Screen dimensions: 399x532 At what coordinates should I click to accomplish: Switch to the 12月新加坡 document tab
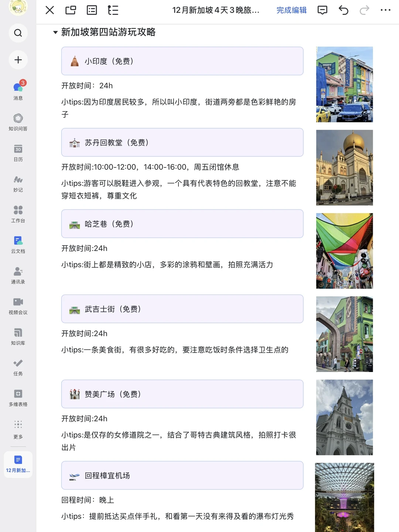pyautogui.click(x=18, y=464)
